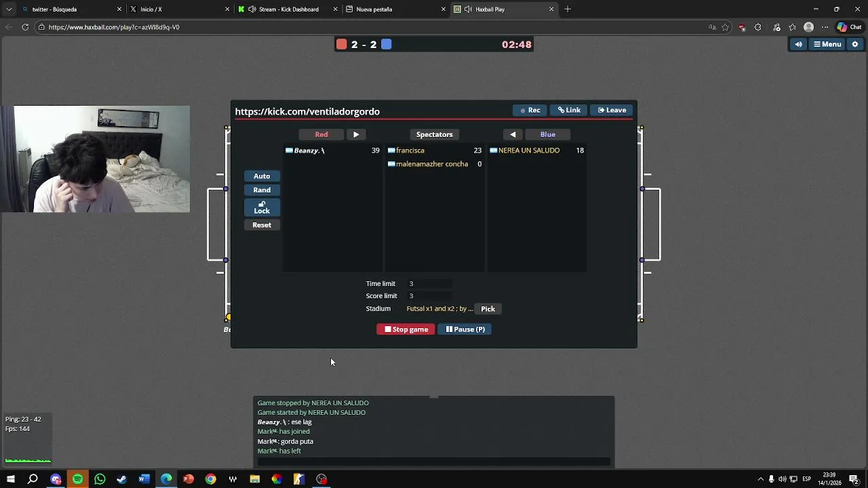Open the media control music icon
The image size is (868, 488).
[x=776, y=27]
